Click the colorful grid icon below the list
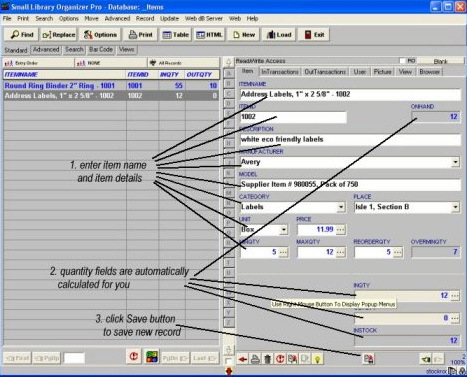Screen dimensions: 467x377 pos(152,357)
